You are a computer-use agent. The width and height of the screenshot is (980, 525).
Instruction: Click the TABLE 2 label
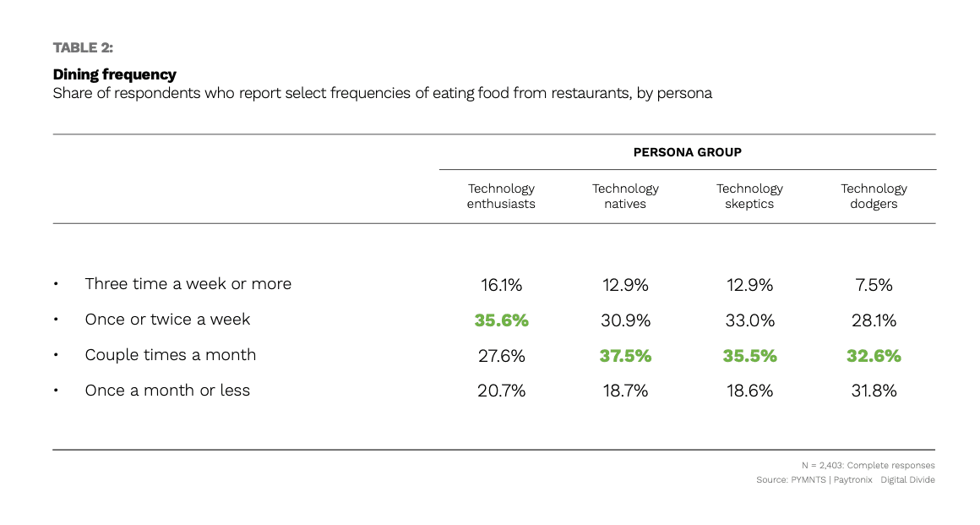[83, 47]
